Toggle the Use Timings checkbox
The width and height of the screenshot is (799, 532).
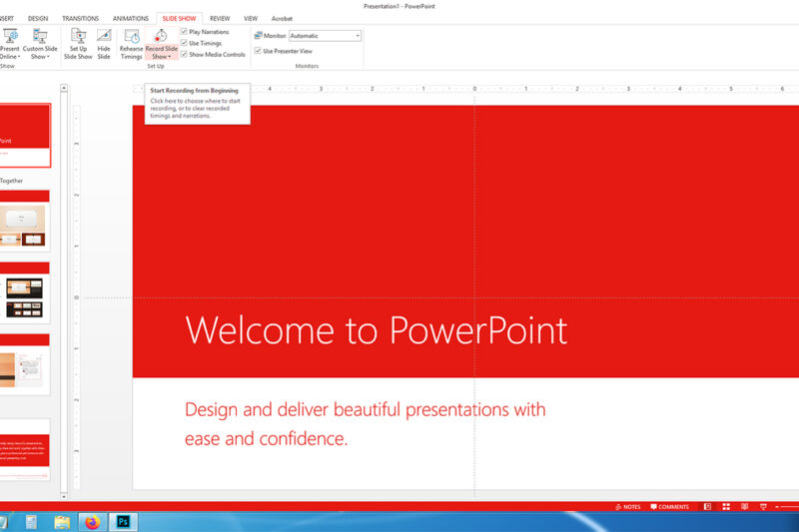coord(184,43)
